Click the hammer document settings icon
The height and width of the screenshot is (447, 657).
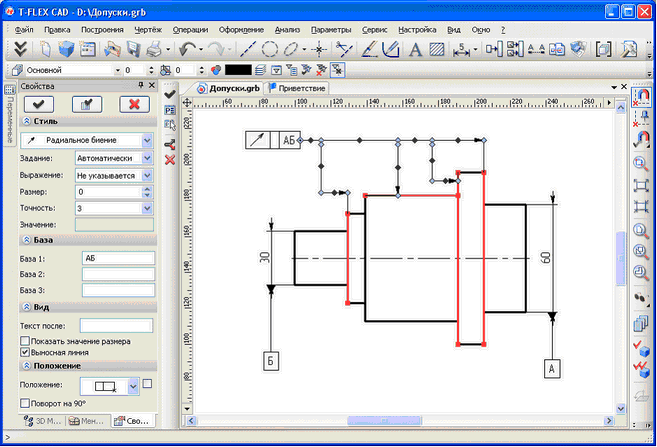click(629, 49)
